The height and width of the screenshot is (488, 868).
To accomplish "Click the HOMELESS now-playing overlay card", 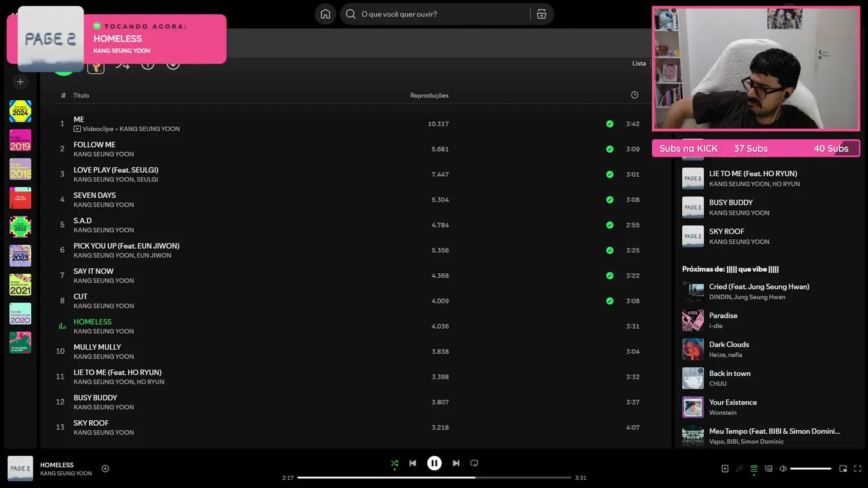I will [117, 39].
